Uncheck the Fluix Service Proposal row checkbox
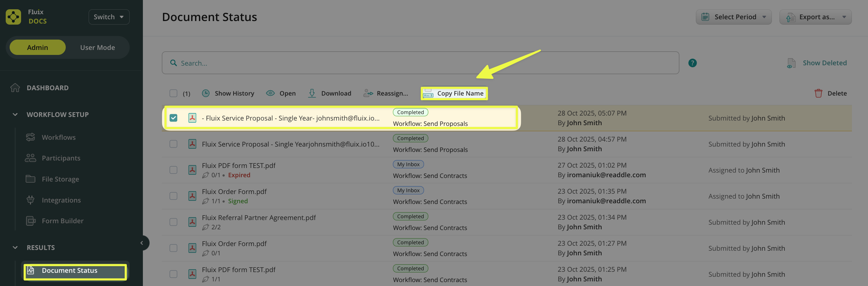 point(173,118)
